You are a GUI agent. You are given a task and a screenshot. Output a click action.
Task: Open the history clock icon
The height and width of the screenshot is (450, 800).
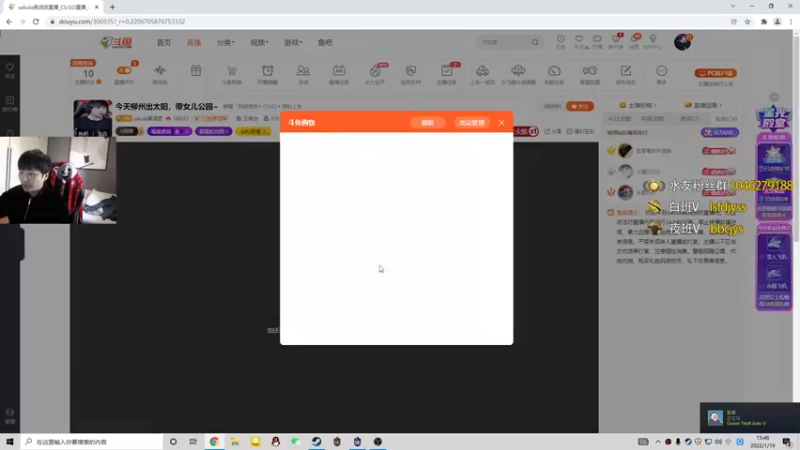click(560, 41)
